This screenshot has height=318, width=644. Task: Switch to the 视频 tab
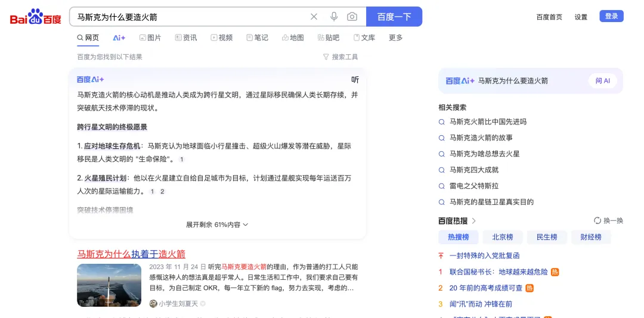pyautogui.click(x=222, y=38)
